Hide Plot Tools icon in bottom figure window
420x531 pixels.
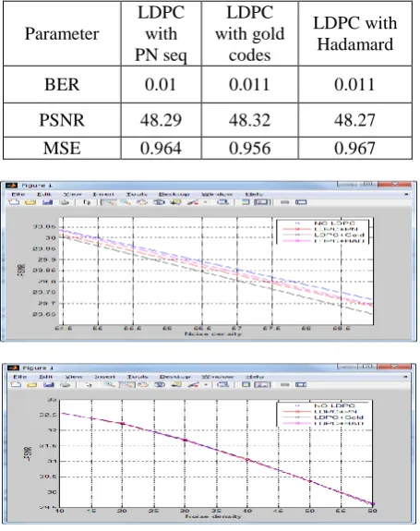pyautogui.click(x=285, y=385)
